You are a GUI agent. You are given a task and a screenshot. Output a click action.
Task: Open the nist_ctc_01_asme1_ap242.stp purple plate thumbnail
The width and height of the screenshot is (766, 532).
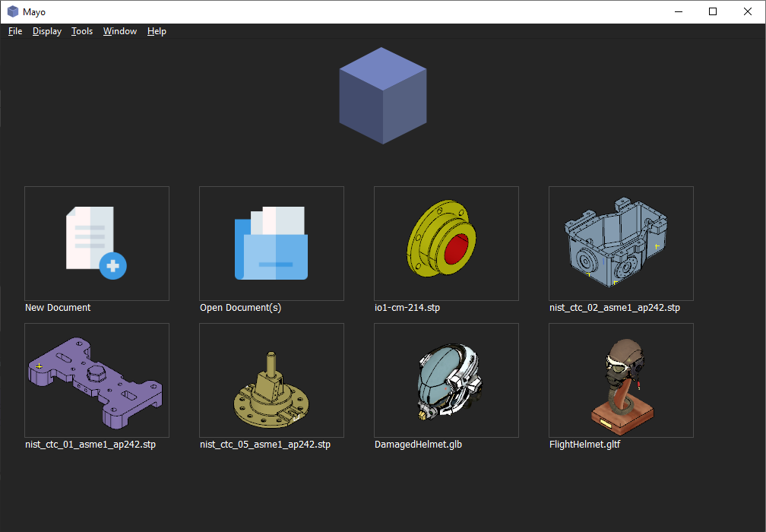coord(97,380)
